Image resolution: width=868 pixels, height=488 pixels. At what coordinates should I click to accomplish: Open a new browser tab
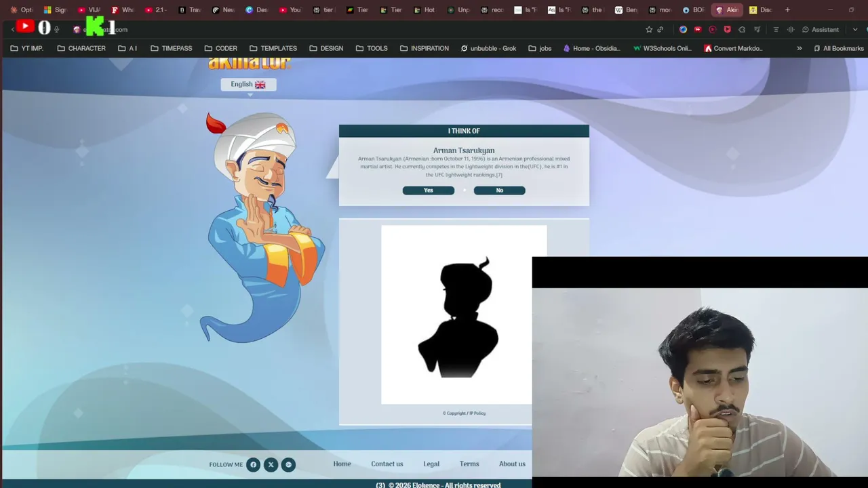(x=787, y=10)
